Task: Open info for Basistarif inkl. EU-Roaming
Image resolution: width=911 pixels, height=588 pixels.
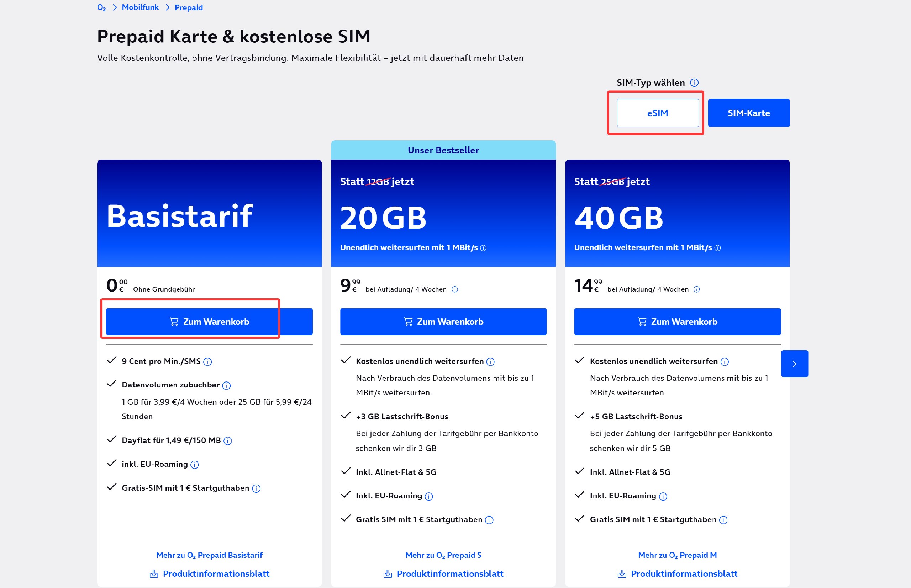Action: click(x=195, y=465)
